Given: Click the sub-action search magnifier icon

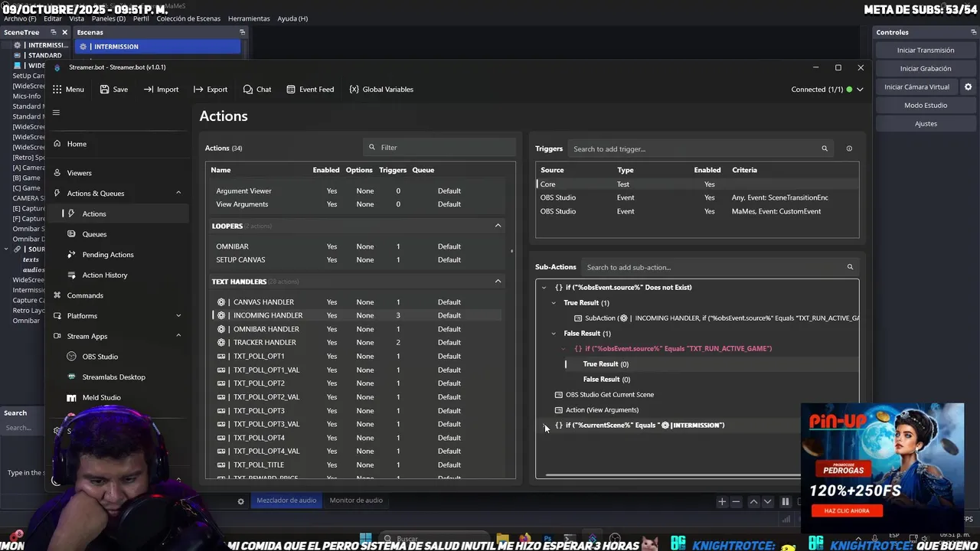Looking at the screenshot, I should coord(850,267).
